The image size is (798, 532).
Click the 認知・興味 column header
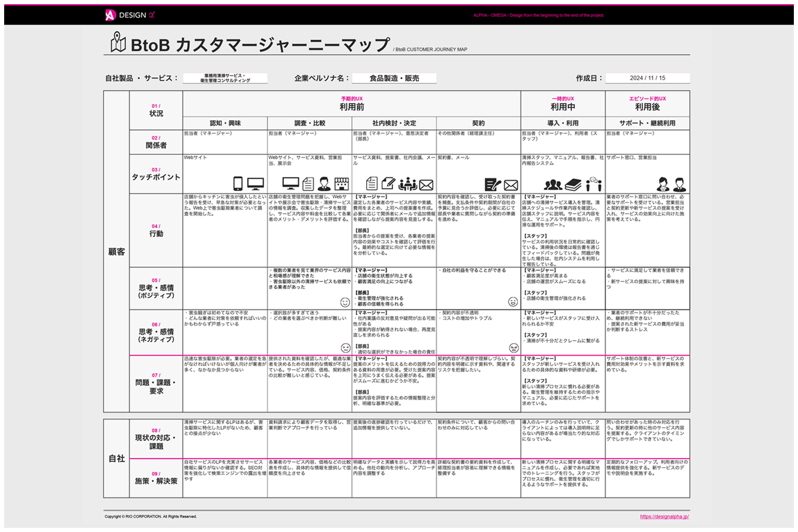[x=225, y=123]
